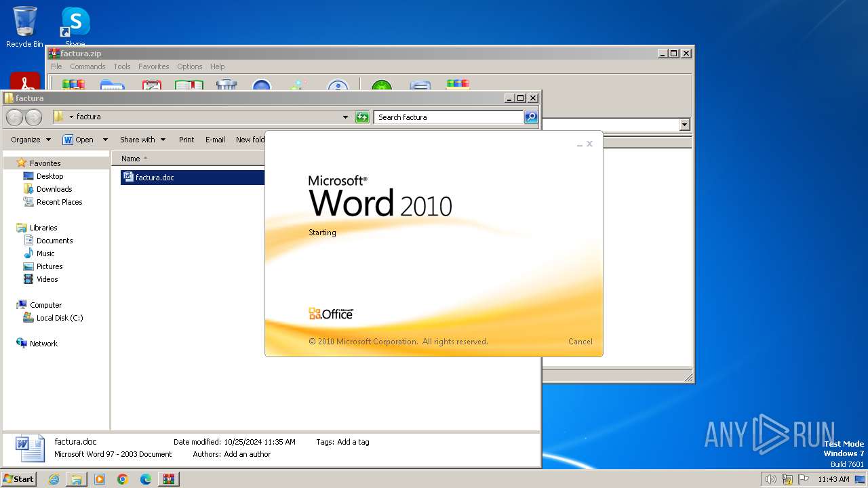Select the factura.doc file icon
Screen dimensions: 868x488
[x=128, y=177]
